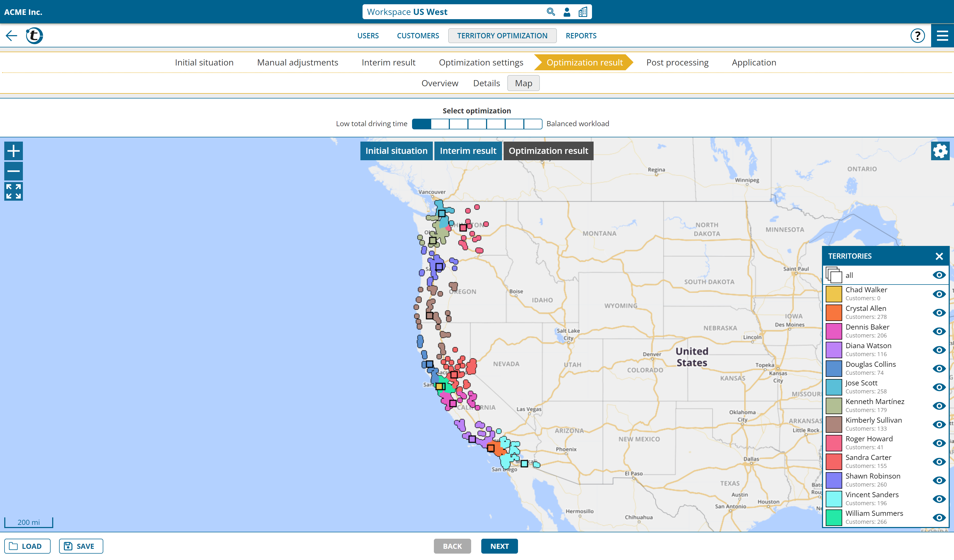
Task: Open the hamburger main menu
Action: point(942,36)
